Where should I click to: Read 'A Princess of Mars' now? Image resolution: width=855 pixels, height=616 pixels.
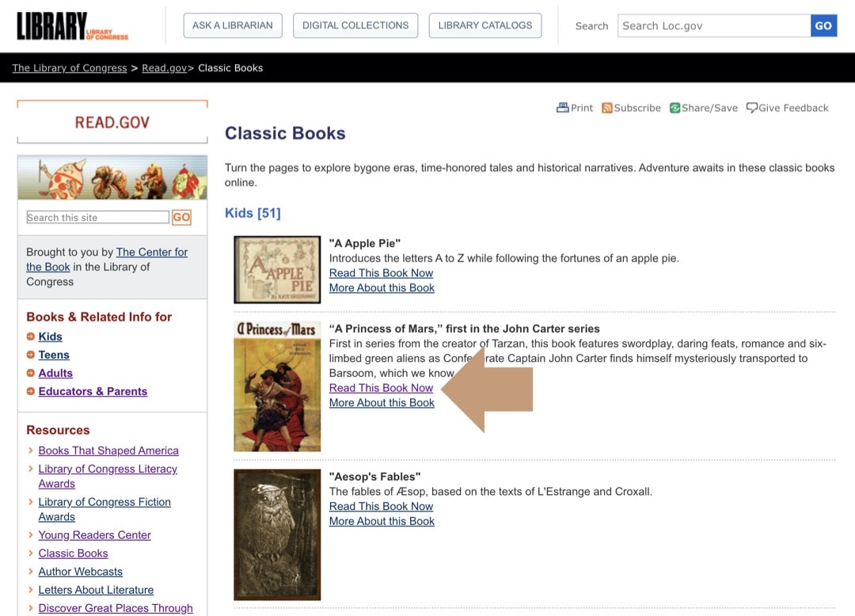[x=381, y=387]
